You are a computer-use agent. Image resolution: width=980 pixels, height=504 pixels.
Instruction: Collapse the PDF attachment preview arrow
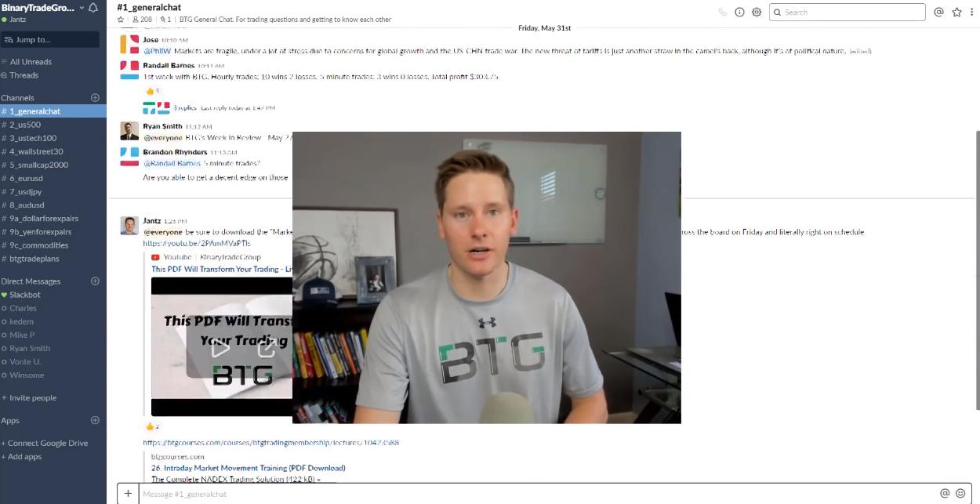pos(319,479)
